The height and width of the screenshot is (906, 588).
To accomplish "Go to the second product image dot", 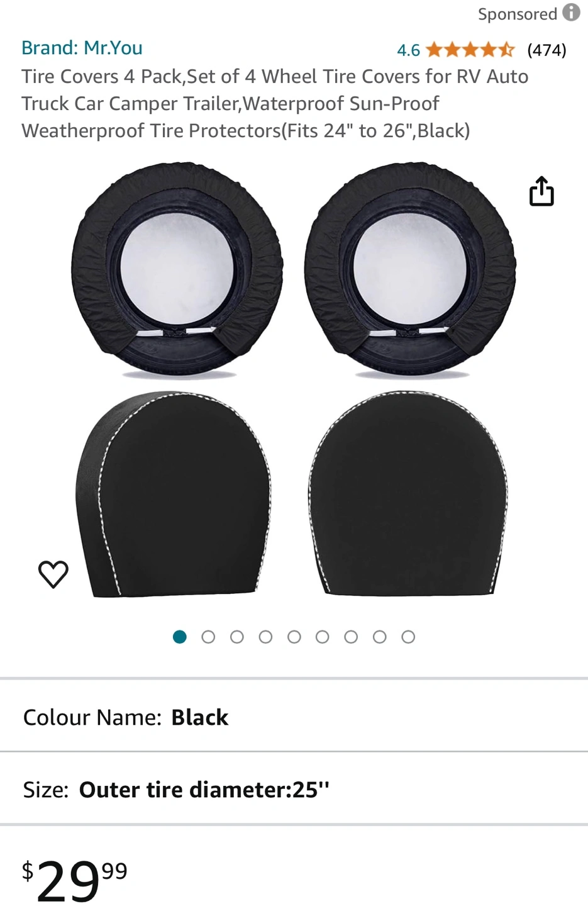I will click(208, 637).
